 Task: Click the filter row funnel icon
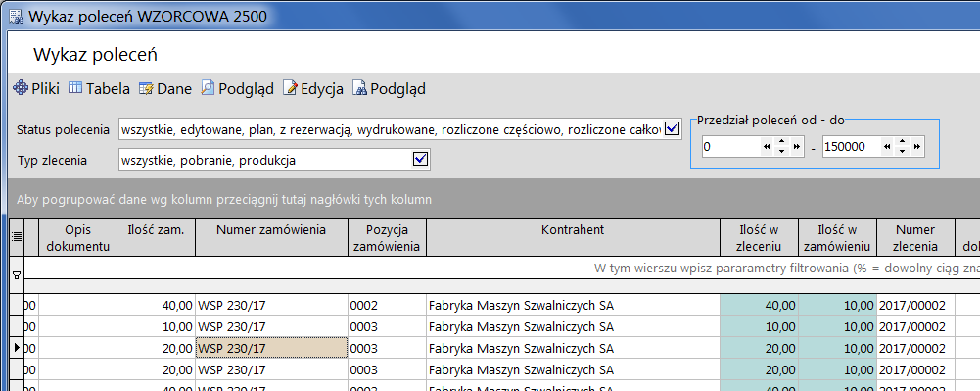coord(17,274)
